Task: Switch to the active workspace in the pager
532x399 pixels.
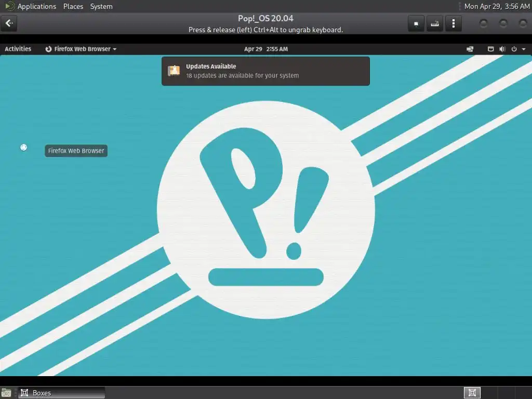Action: [472, 393]
